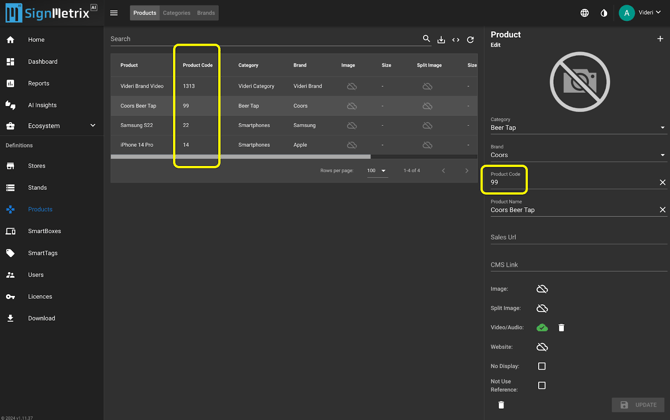Open the hamburger menu icon
The image size is (670, 420).
pyautogui.click(x=114, y=13)
